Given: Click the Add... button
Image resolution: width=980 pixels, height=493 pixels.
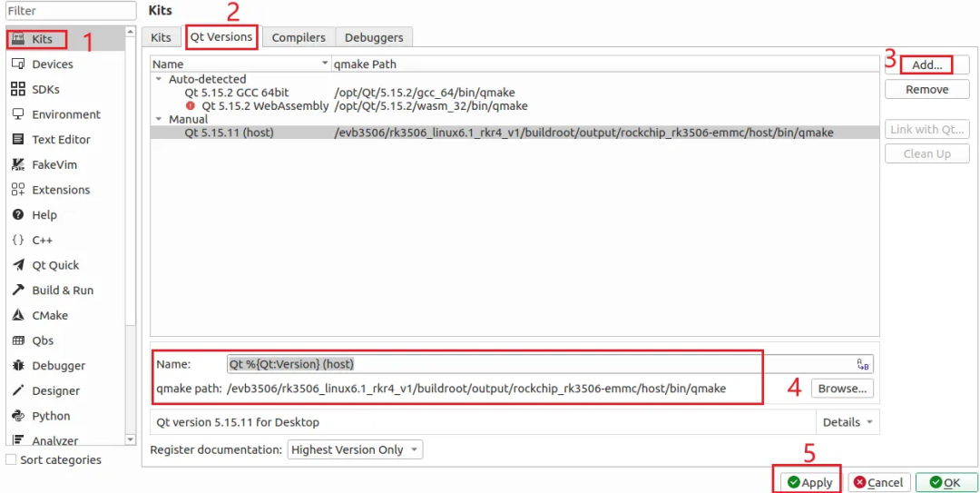Looking at the screenshot, I should pyautogui.click(x=926, y=65).
